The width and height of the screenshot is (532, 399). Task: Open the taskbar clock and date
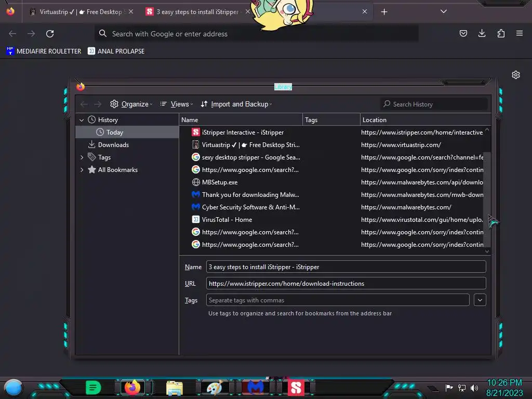(x=504, y=388)
